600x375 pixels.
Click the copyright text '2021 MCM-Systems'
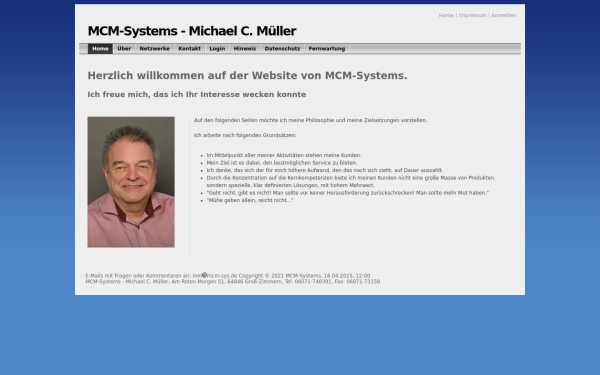coord(296,276)
